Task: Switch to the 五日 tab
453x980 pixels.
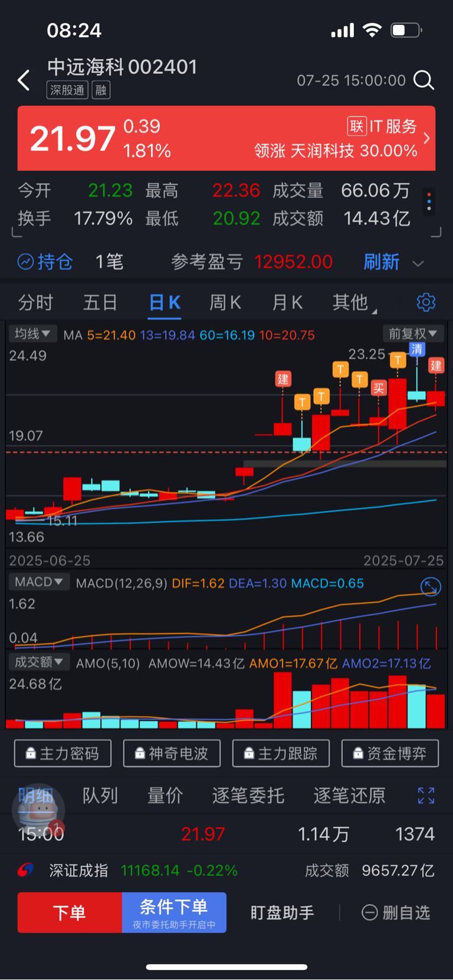Action: pos(100,302)
